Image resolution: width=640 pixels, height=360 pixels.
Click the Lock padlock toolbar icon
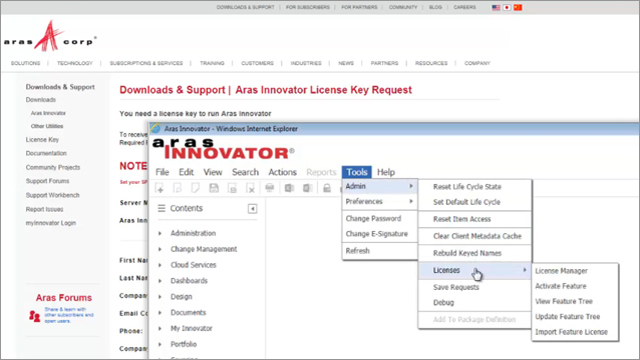pyautogui.click(x=327, y=188)
